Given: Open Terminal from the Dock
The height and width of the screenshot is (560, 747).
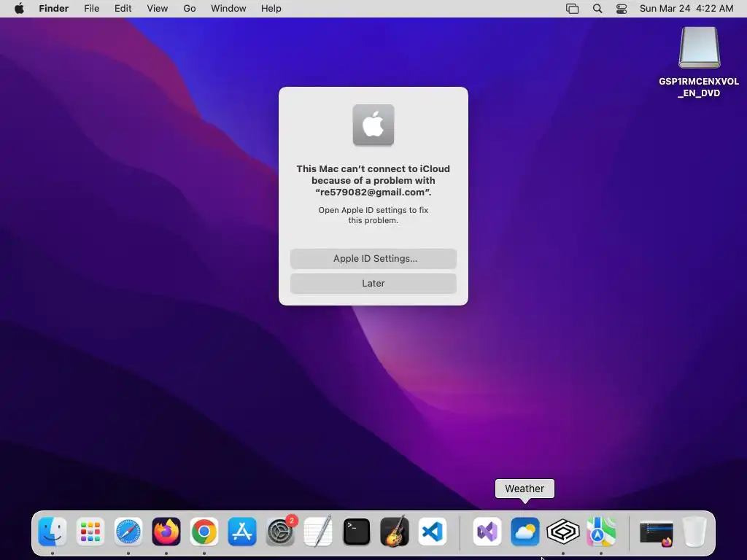Looking at the screenshot, I should click(x=356, y=532).
